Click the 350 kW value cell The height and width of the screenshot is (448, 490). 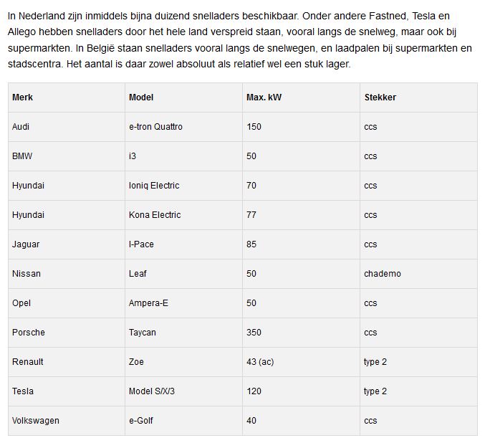(254, 333)
